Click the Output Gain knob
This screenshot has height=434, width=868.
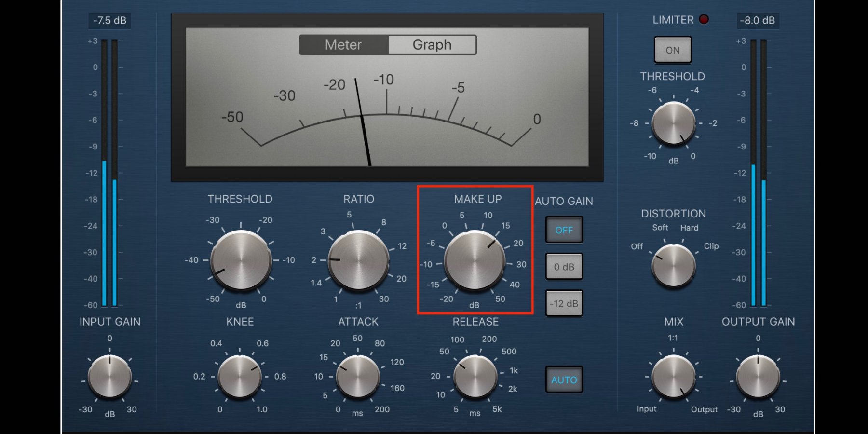coord(758,377)
